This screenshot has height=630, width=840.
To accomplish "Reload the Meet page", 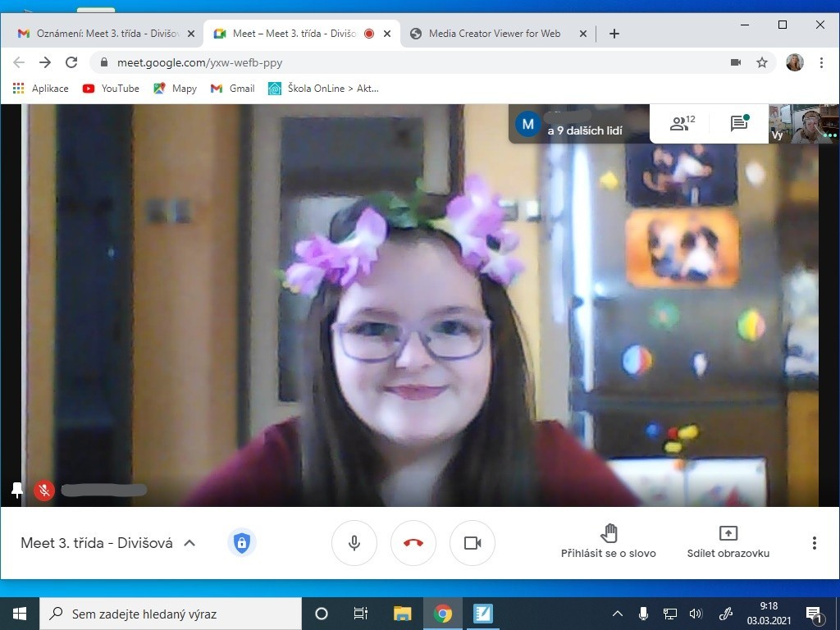I will coord(71,62).
